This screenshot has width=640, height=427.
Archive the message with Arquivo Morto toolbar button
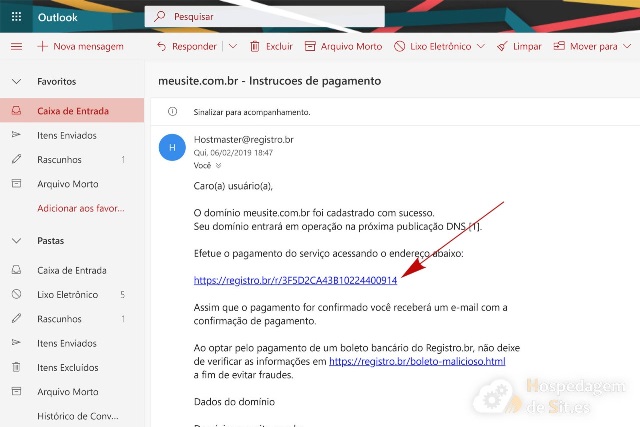tap(343, 46)
